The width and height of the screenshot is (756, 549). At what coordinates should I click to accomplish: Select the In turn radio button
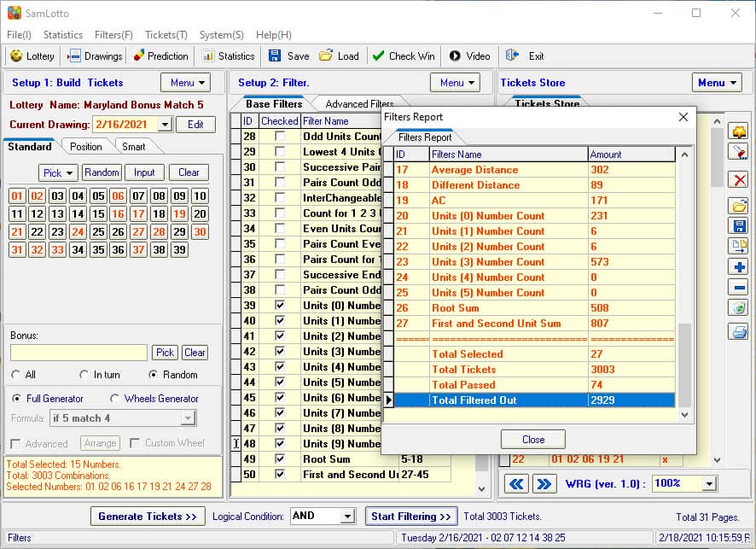(x=84, y=375)
